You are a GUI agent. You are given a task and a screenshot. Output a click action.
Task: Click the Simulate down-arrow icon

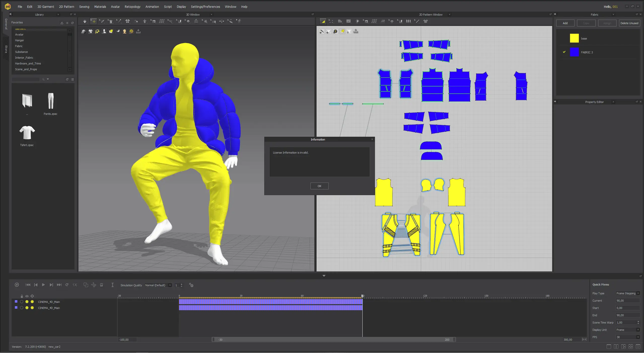(85, 21)
